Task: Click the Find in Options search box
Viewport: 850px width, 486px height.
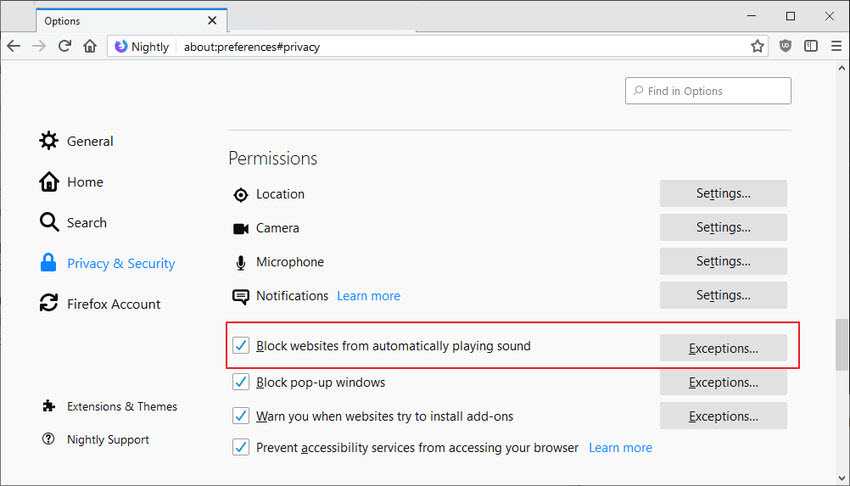Action: [x=708, y=90]
